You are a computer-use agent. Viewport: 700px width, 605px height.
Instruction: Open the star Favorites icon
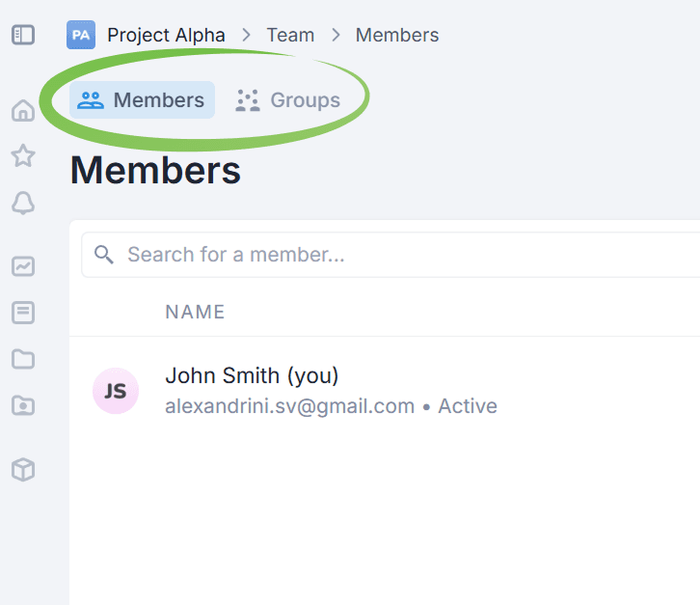point(23,155)
